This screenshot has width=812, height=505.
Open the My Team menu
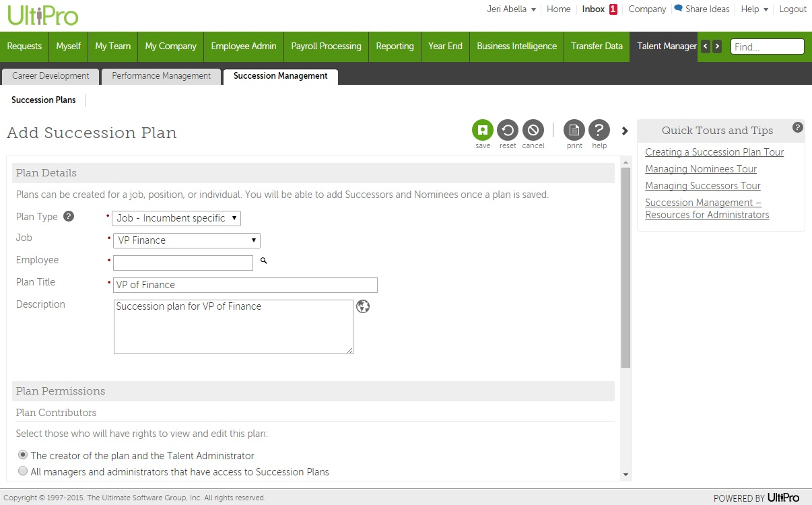pos(112,46)
